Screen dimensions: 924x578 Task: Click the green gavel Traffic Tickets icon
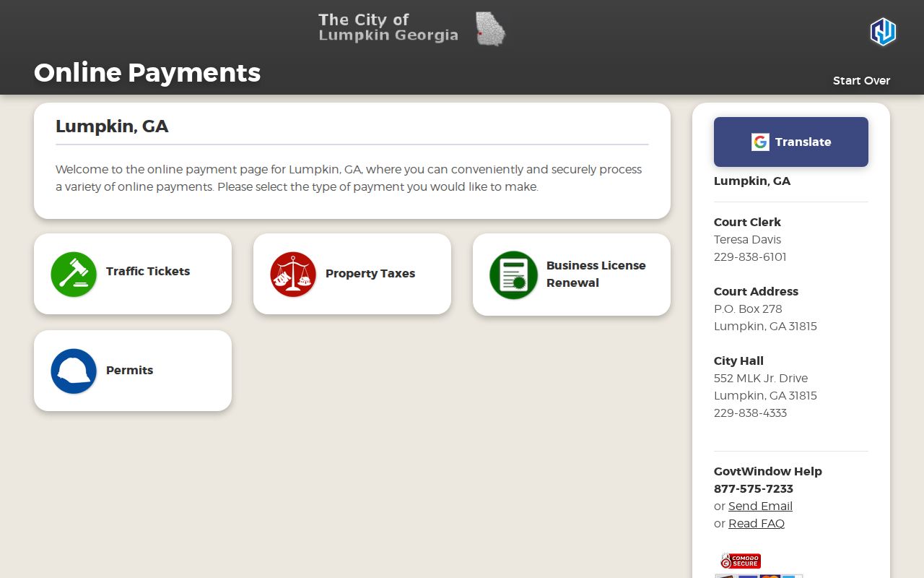tap(74, 275)
